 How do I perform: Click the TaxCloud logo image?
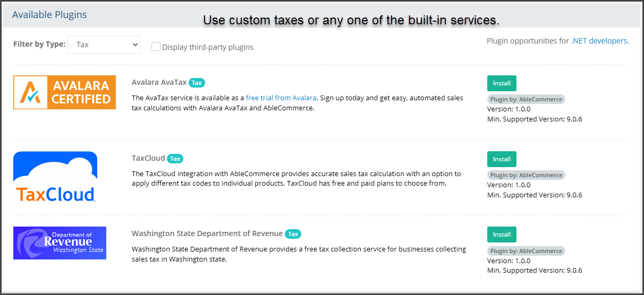(x=55, y=177)
